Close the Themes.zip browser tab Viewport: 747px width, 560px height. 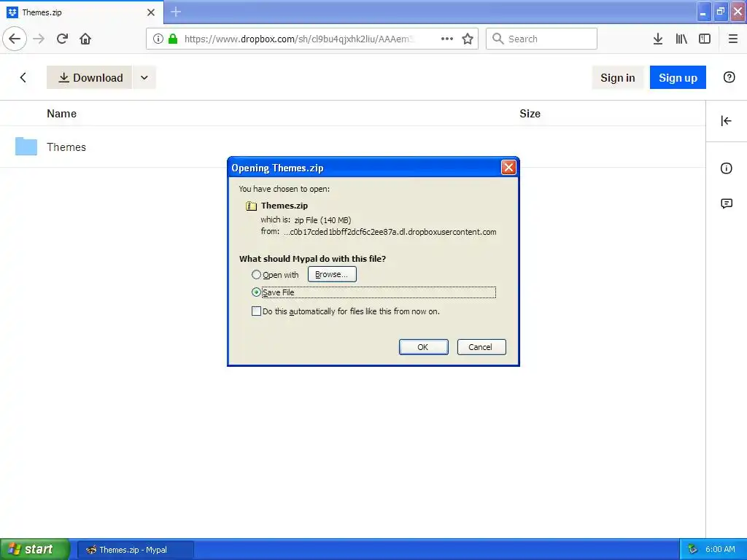(x=151, y=12)
